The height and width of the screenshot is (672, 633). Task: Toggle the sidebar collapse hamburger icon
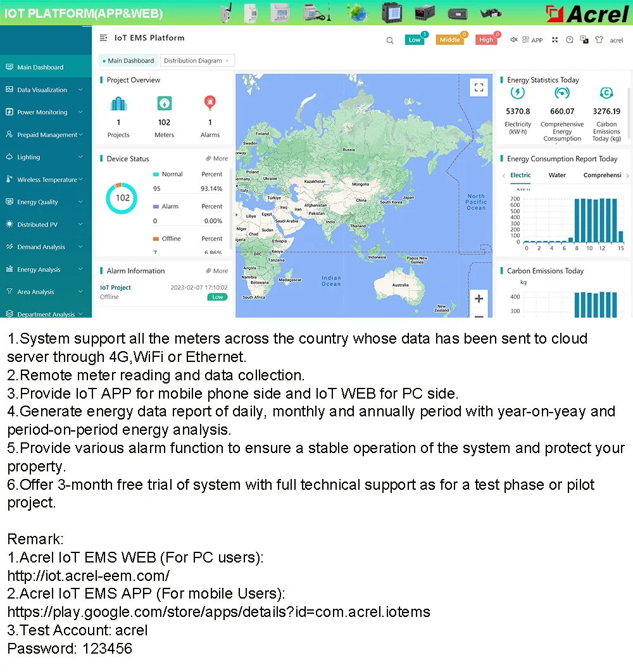pyautogui.click(x=103, y=38)
